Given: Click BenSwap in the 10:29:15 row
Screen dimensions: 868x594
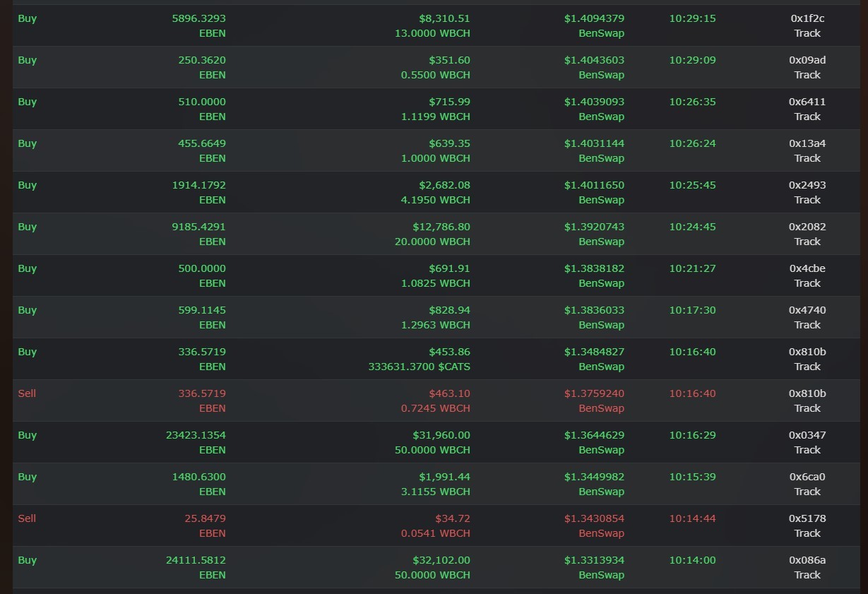Looking at the screenshot, I should 602,33.
